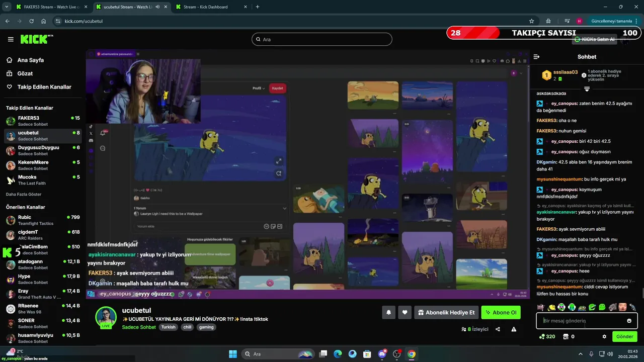
Task: Open atadogann recommended channel
Action: click(43, 264)
